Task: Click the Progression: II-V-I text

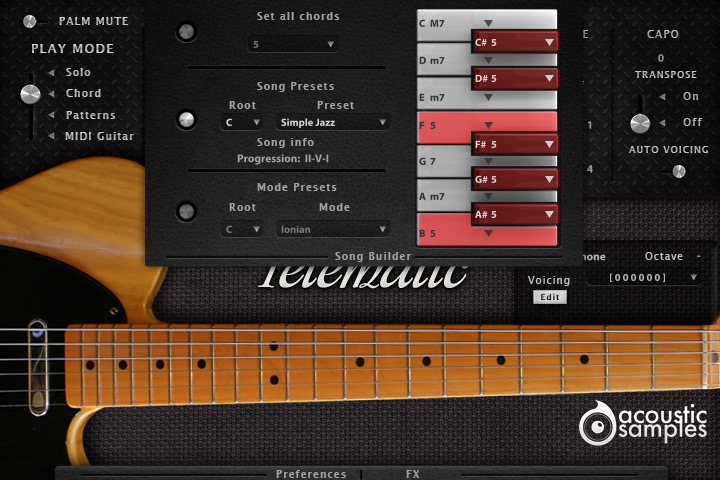Action: pos(283,159)
